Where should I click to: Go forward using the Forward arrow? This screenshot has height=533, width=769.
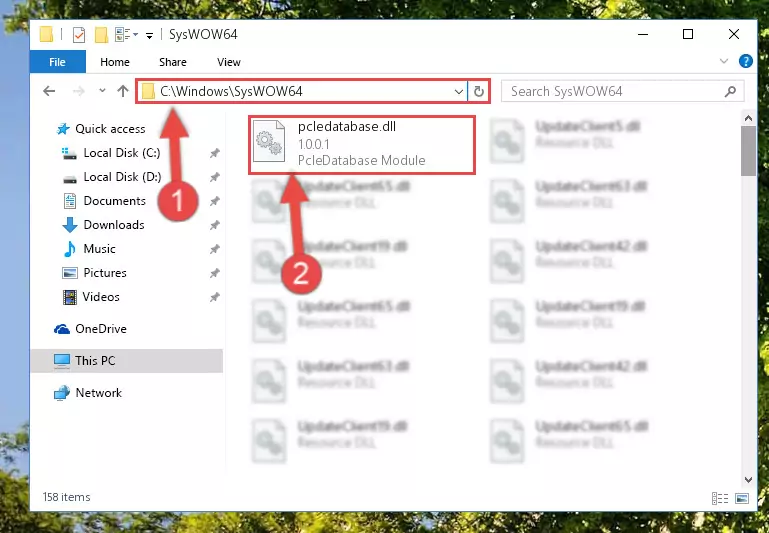pos(78,91)
